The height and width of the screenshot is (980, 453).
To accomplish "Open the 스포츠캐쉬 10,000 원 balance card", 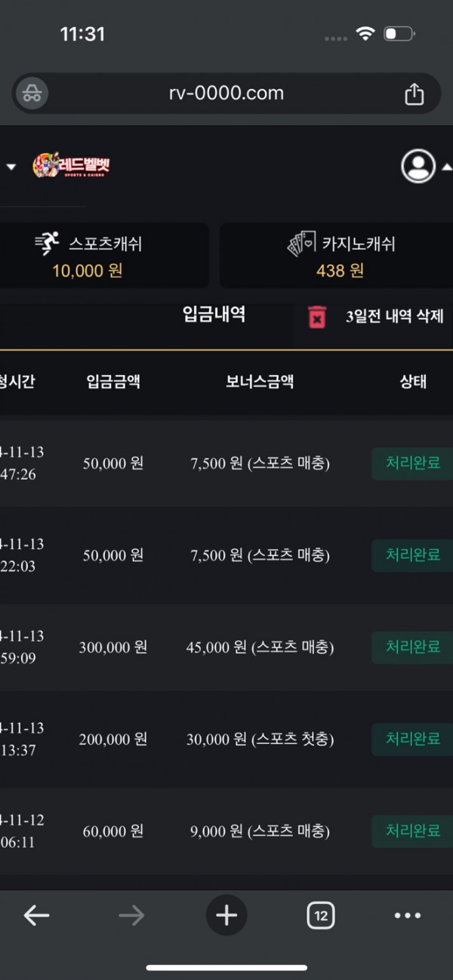I will click(x=103, y=255).
